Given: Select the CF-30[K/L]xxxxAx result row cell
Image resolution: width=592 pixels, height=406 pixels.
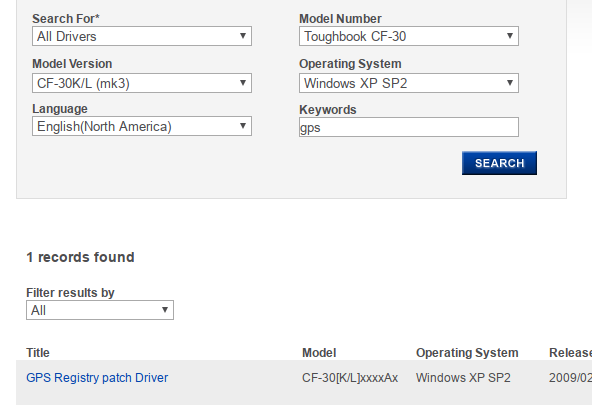Looking at the screenshot, I should (x=350, y=378).
